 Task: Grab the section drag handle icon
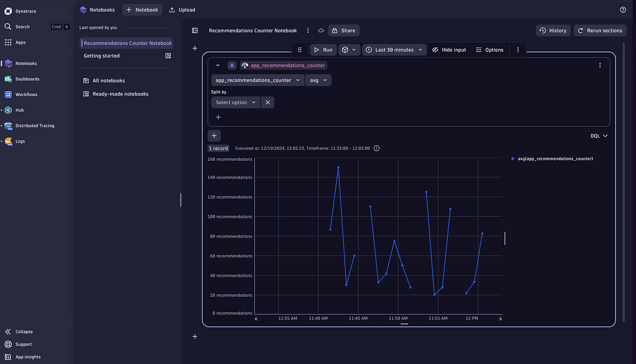click(x=299, y=50)
